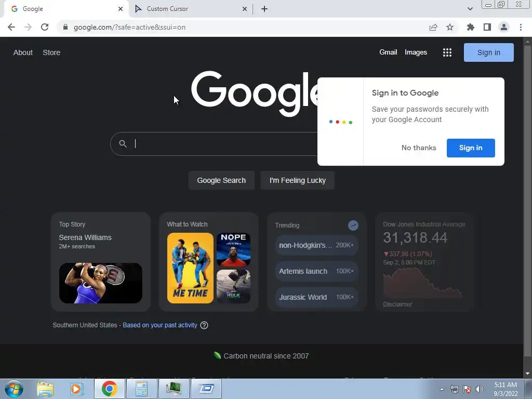Viewport: 532px width, 399px height.
Task: Bookmark this tab with the star icon
Action: (x=450, y=27)
